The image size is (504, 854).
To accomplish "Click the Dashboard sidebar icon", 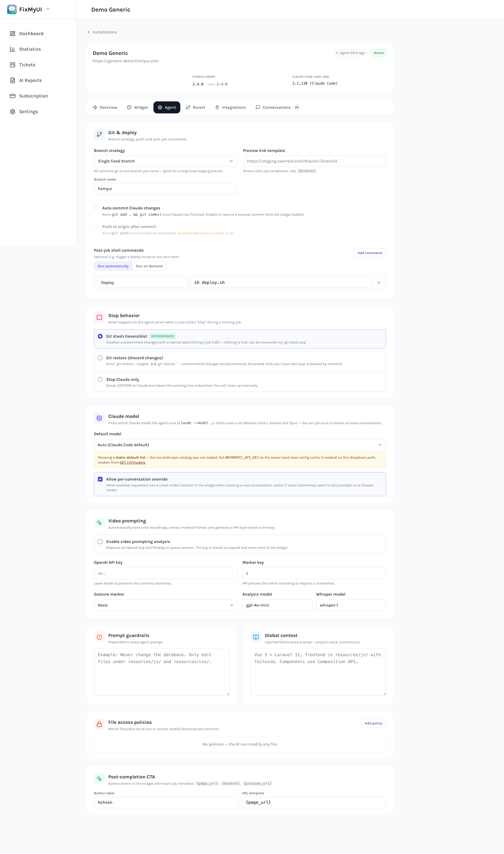I will (13, 34).
